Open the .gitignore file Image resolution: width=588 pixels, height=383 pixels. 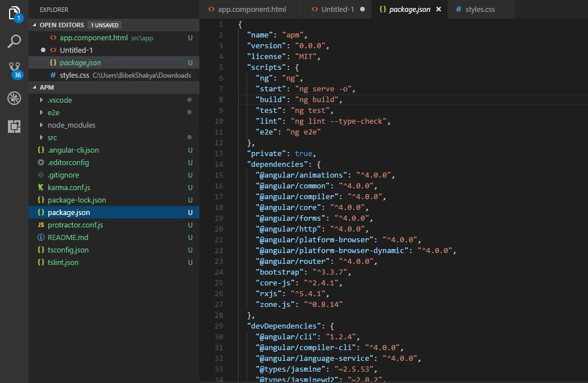tap(114, 175)
